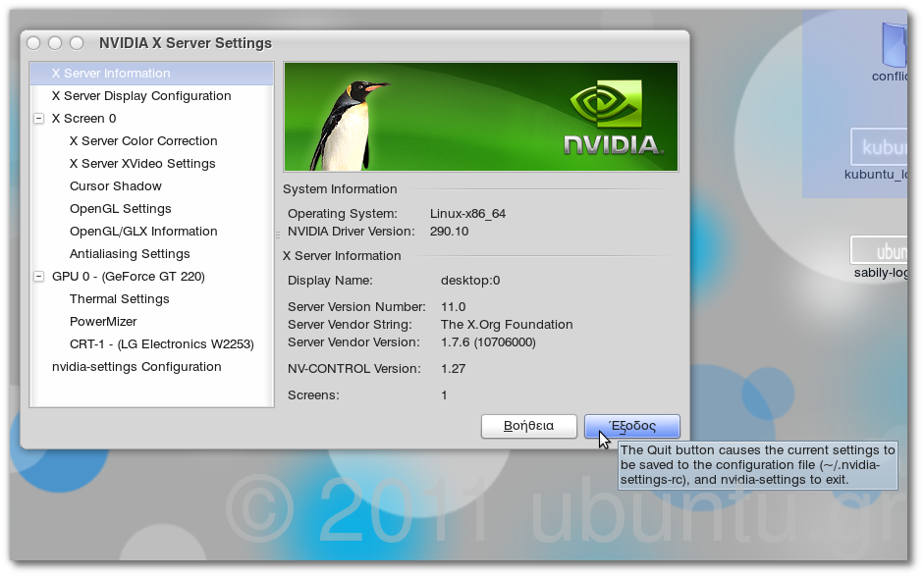The image size is (924, 577).
Task: Open X Server Display Configuration page
Action: pos(140,96)
